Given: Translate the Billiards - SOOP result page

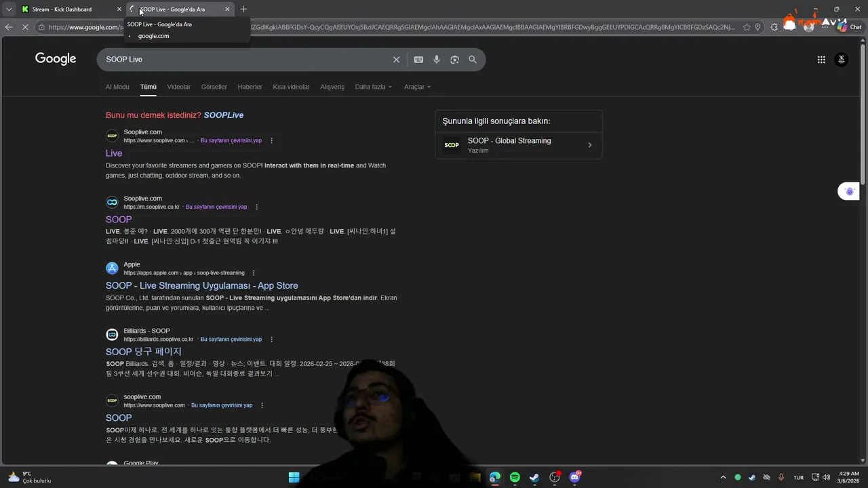Looking at the screenshot, I should [231, 340].
